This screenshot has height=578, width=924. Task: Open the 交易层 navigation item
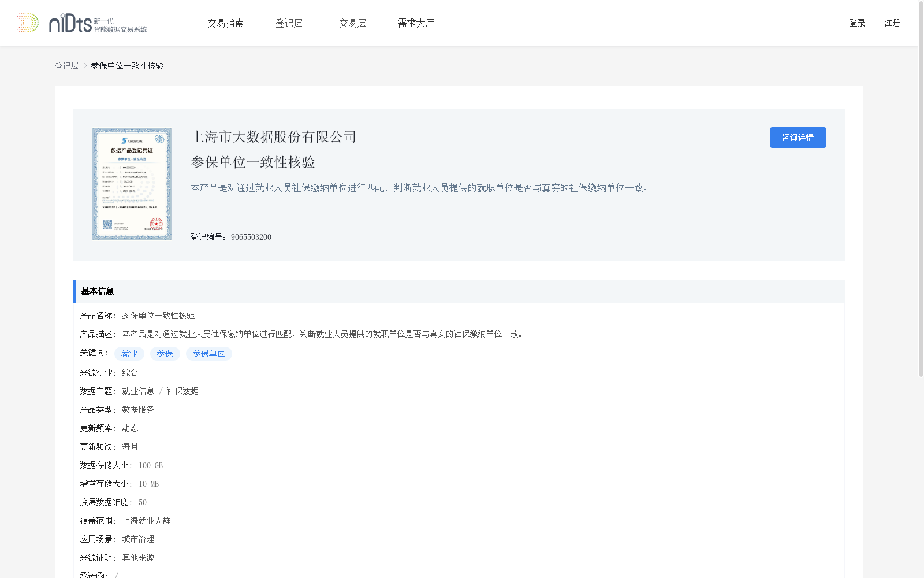pyautogui.click(x=353, y=23)
